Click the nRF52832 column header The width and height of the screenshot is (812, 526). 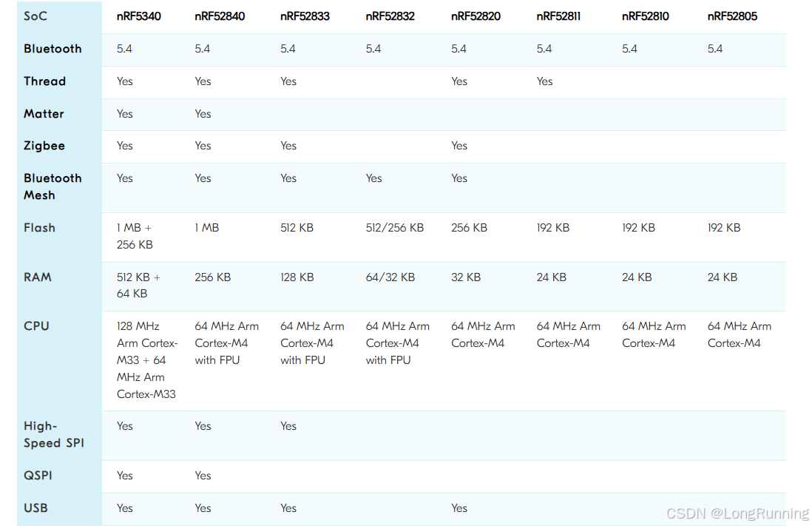coord(390,16)
